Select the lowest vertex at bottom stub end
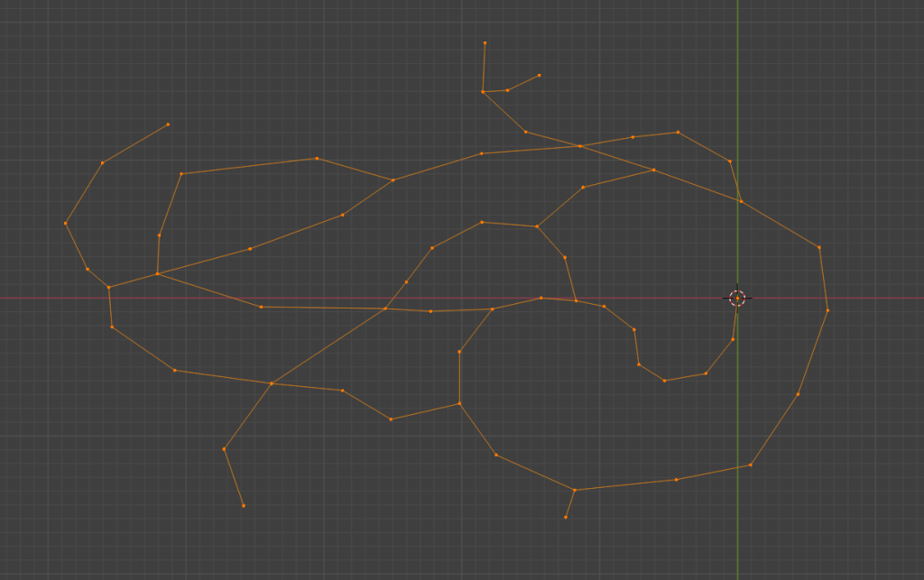The height and width of the screenshot is (580, 924). coord(566,518)
